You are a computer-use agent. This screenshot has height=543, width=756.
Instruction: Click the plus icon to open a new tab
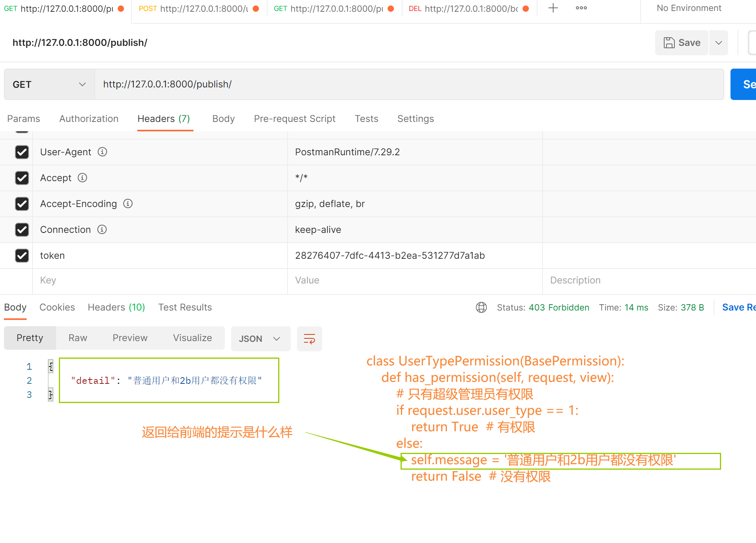click(x=553, y=8)
